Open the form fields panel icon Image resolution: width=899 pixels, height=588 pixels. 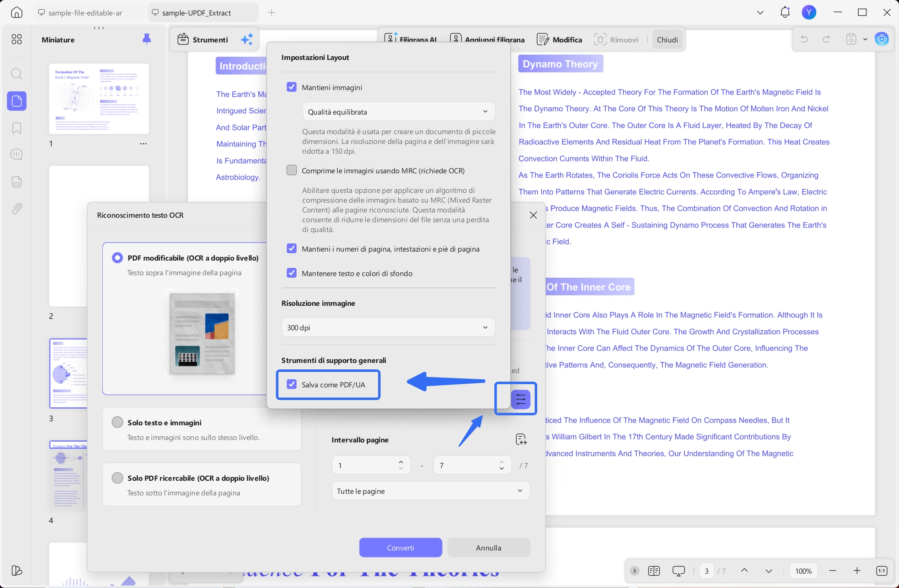(x=17, y=182)
